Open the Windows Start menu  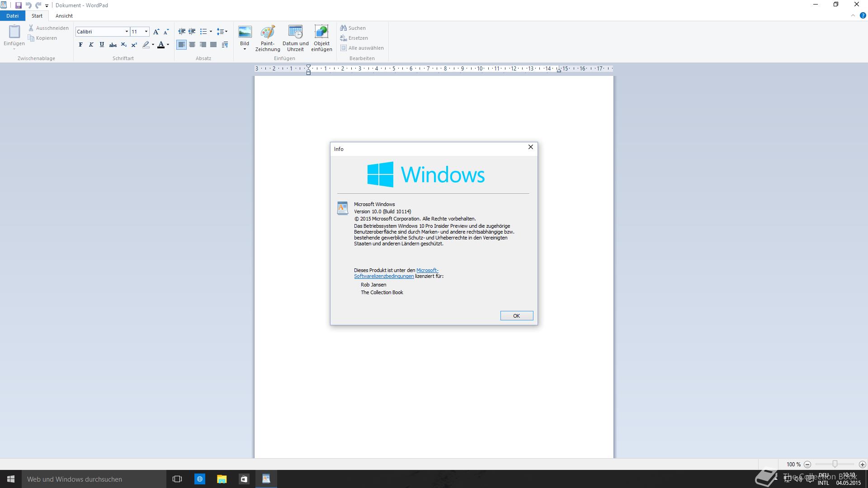tap(11, 479)
